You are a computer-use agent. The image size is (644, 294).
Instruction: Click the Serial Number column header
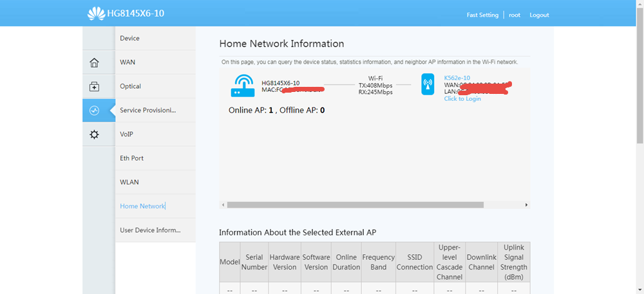pyautogui.click(x=254, y=262)
